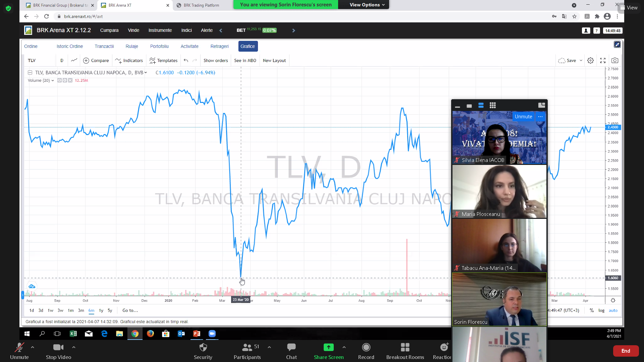
Task: Click the browser address bar
Action: pos(302,16)
